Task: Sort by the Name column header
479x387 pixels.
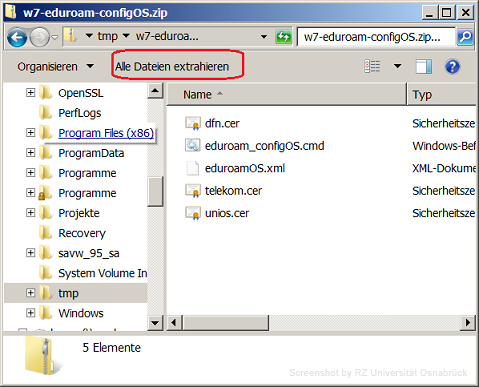Action: 287,94
